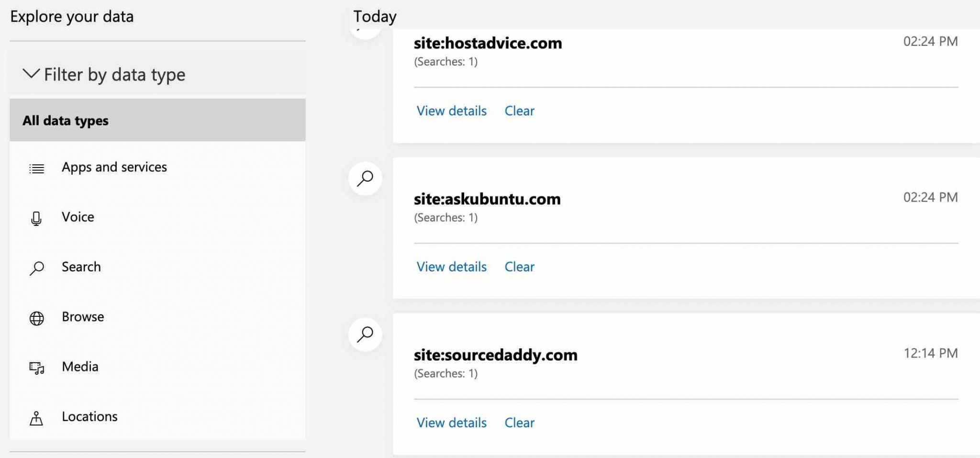Click search icon beside site:sourcedaddy.com entry
Screen dimensions: 980x458
coord(365,334)
